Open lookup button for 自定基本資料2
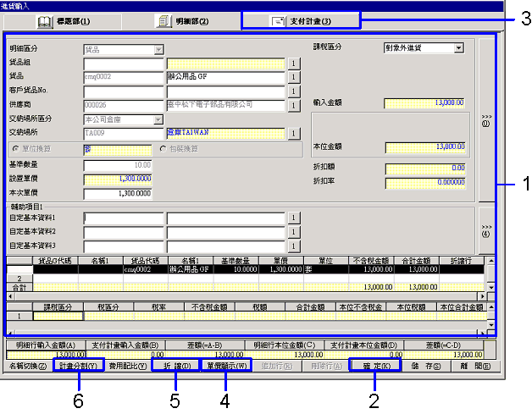 292,231
